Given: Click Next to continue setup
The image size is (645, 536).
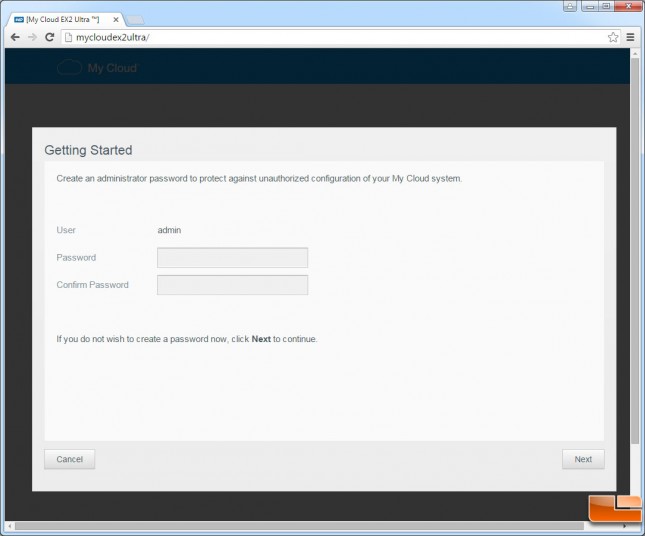Looking at the screenshot, I should [583, 459].
